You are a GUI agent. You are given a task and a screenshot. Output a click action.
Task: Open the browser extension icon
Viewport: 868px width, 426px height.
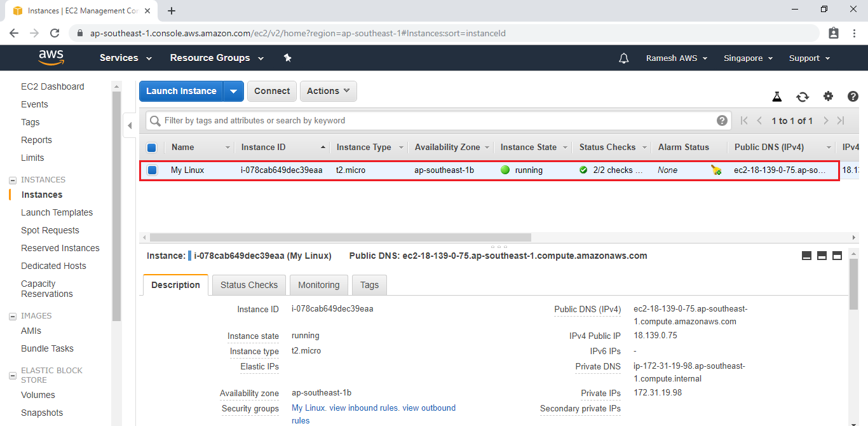[834, 33]
